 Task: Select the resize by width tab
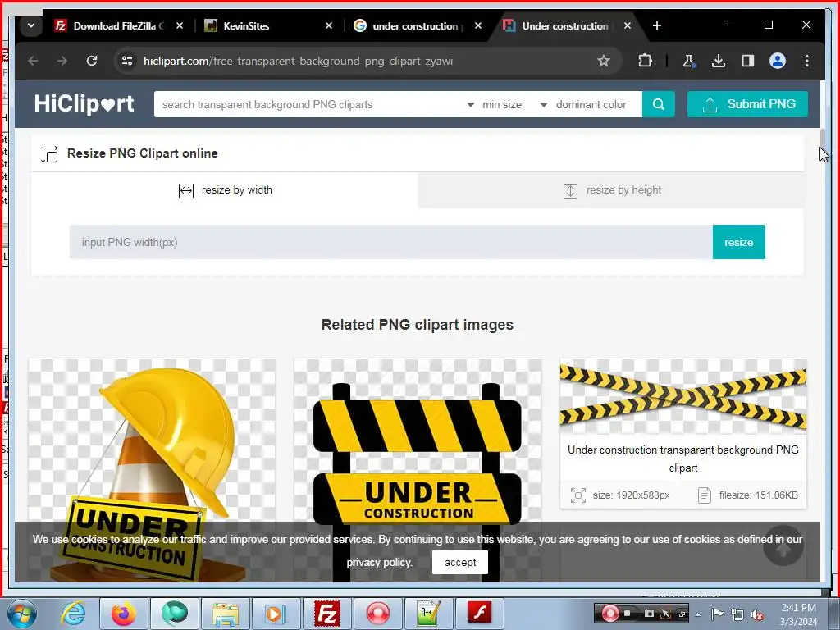[225, 190]
